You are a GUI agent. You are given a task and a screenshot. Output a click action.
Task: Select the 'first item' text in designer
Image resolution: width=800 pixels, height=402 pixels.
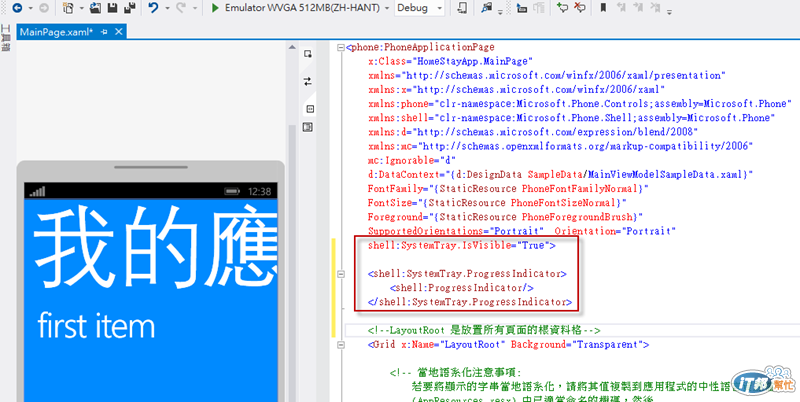click(96, 326)
